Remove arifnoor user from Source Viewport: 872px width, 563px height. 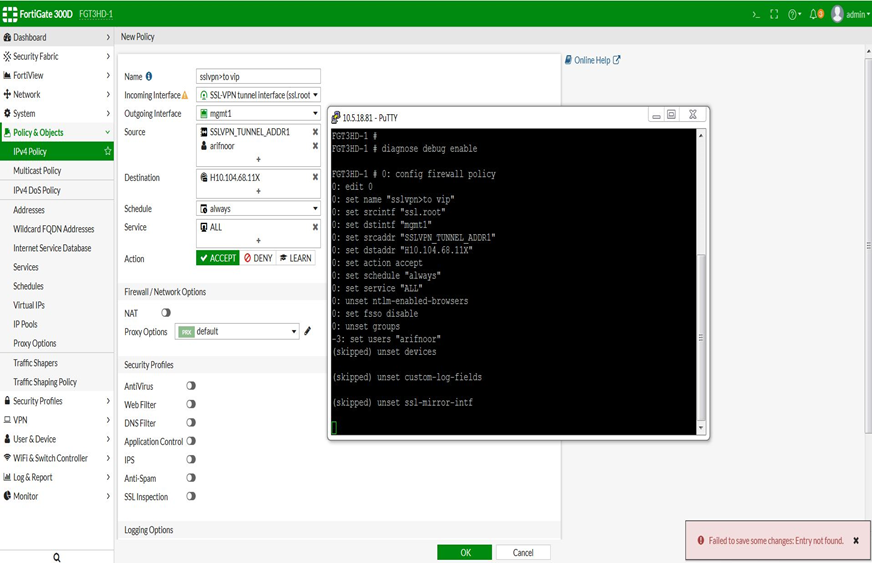315,146
